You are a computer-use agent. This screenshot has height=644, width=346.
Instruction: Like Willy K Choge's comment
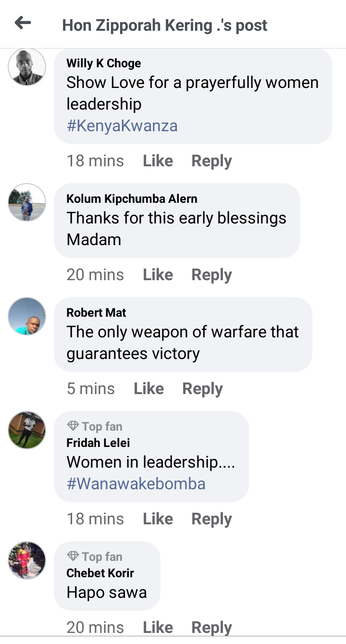click(x=158, y=161)
